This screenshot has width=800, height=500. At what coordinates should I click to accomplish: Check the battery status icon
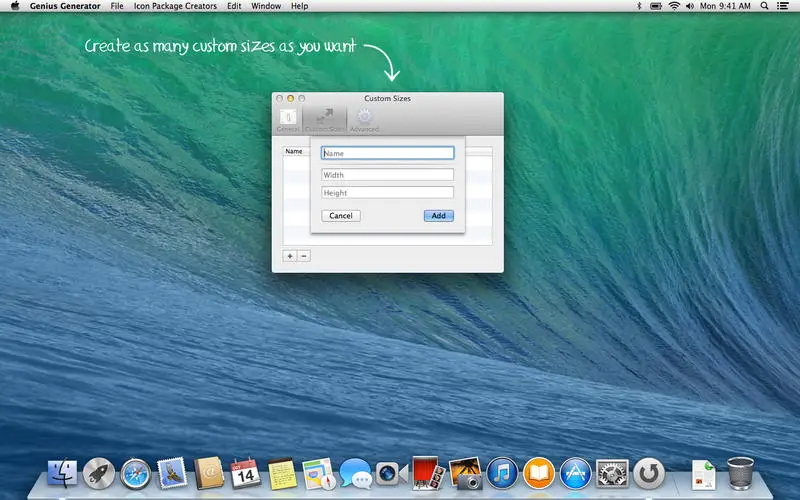pyautogui.click(x=656, y=6)
